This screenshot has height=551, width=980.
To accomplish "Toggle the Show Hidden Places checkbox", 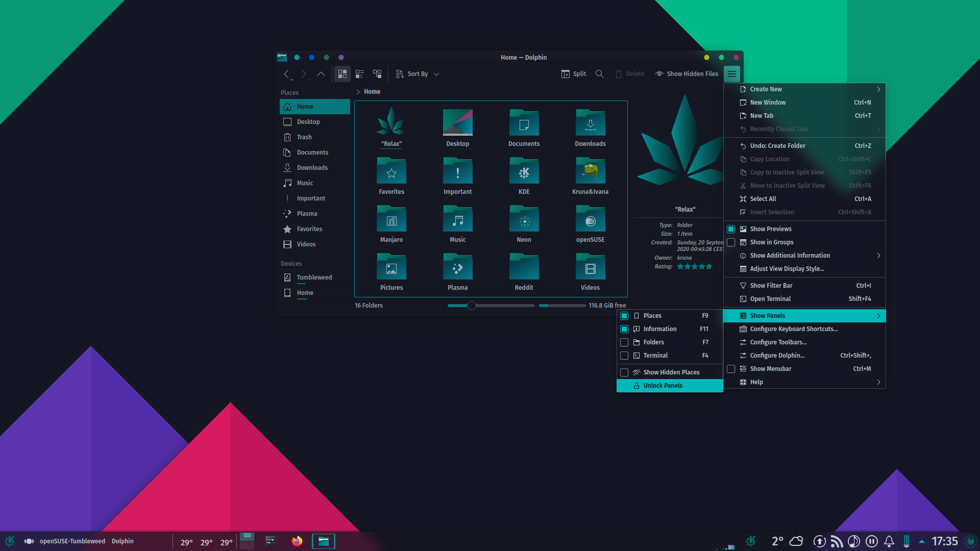I will coord(624,372).
